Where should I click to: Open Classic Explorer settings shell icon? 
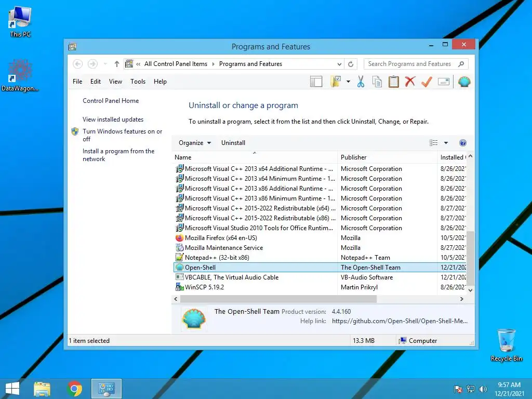pyautogui.click(x=464, y=82)
